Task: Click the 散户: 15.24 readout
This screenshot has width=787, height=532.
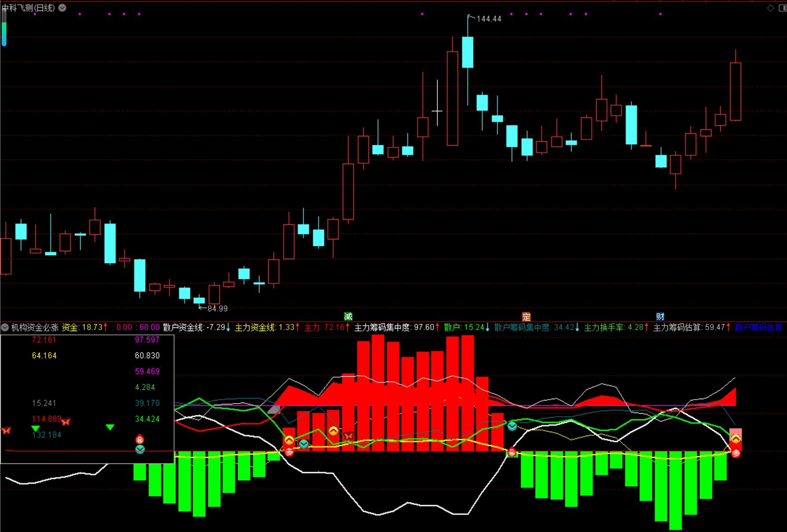Action: [x=467, y=327]
